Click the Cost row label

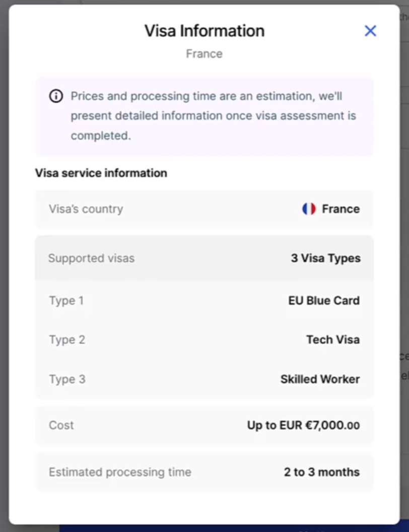(x=61, y=425)
